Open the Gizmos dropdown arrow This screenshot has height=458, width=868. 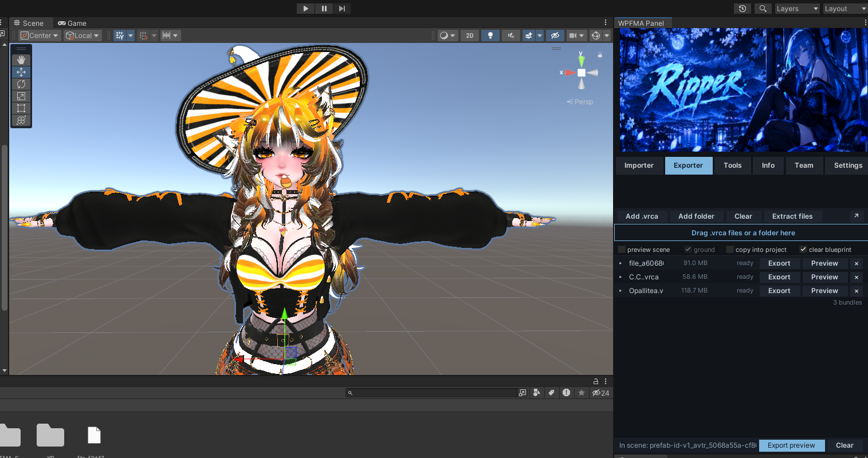[607, 35]
